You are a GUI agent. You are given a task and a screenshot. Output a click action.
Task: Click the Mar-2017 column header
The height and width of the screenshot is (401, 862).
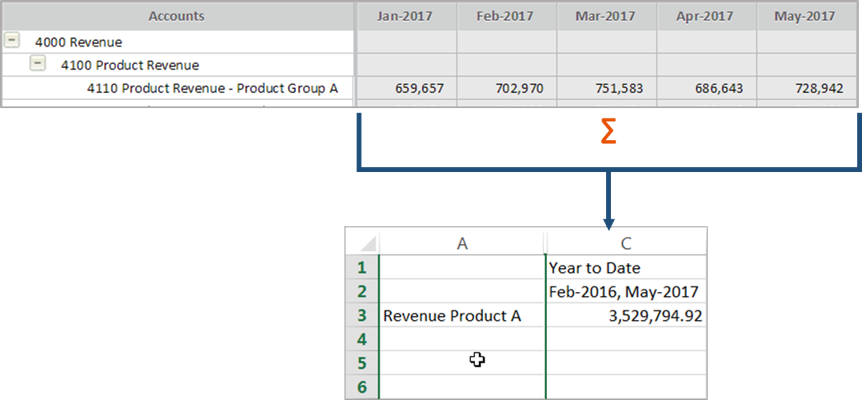(606, 16)
